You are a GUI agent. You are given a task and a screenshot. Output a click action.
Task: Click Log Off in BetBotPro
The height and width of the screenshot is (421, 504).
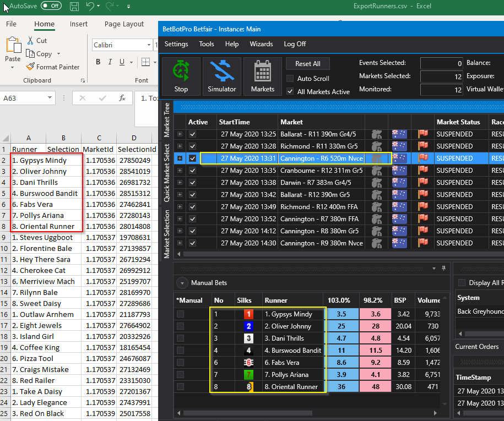pos(295,44)
